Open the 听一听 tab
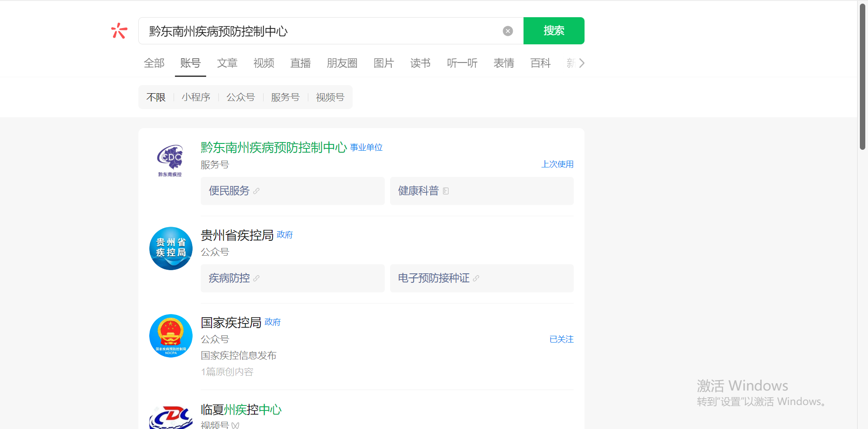The width and height of the screenshot is (868, 429). coord(462,63)
